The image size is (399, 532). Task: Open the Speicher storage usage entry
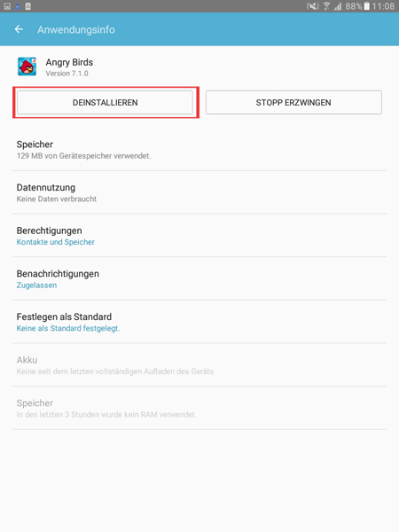click(x=199, y=150)
